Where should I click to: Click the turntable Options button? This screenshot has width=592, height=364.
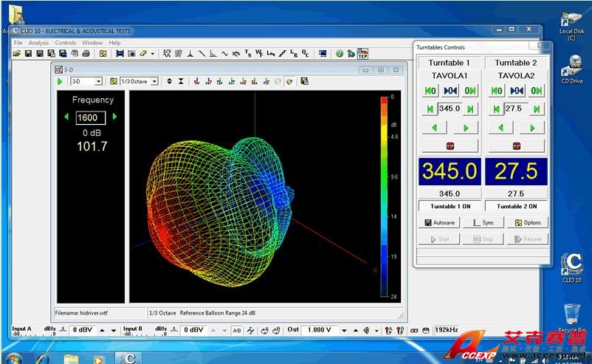528,222
